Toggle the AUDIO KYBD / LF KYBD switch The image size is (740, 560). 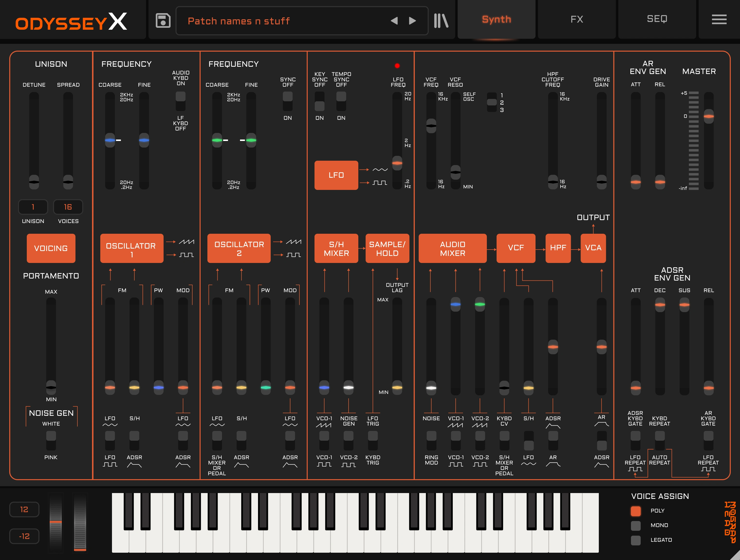(x=181, y=101)
